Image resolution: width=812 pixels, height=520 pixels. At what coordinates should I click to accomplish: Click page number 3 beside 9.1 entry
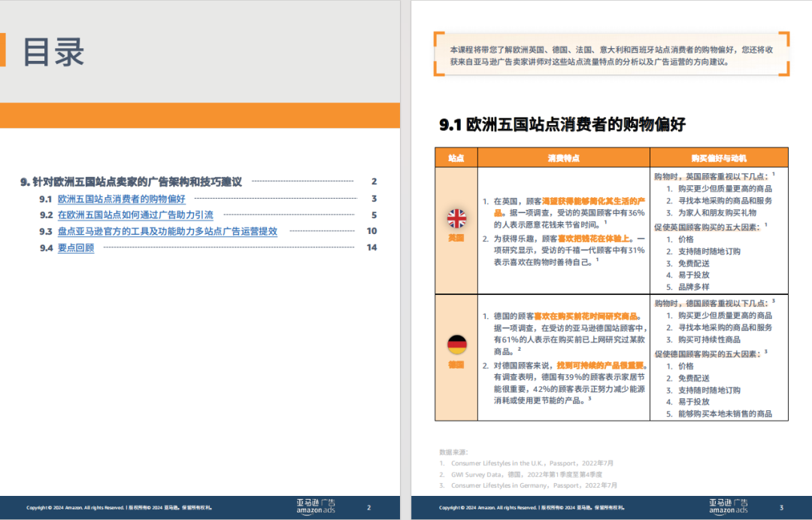point(374,199)
